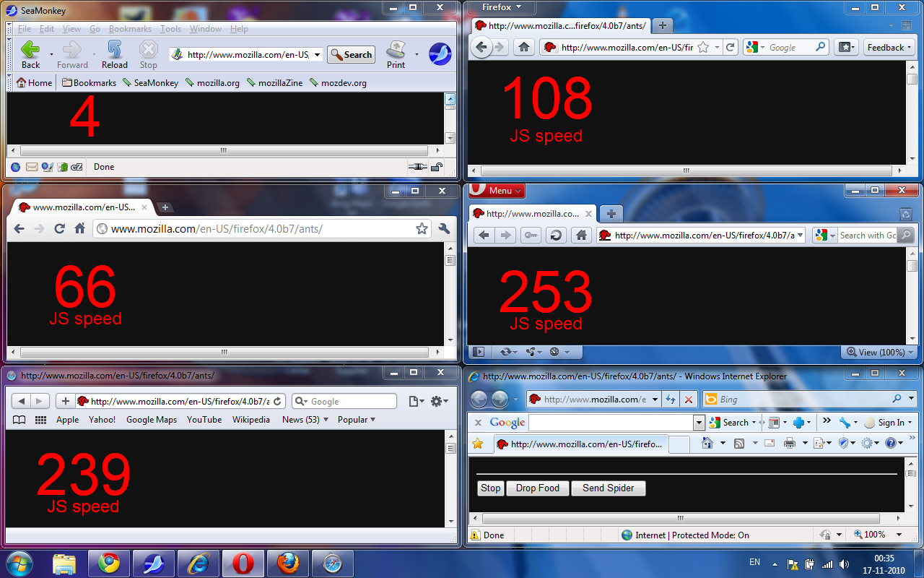Click the Print icon in IE command bar
This screenshot has height=578, width=924.
(x=790, y=443)
